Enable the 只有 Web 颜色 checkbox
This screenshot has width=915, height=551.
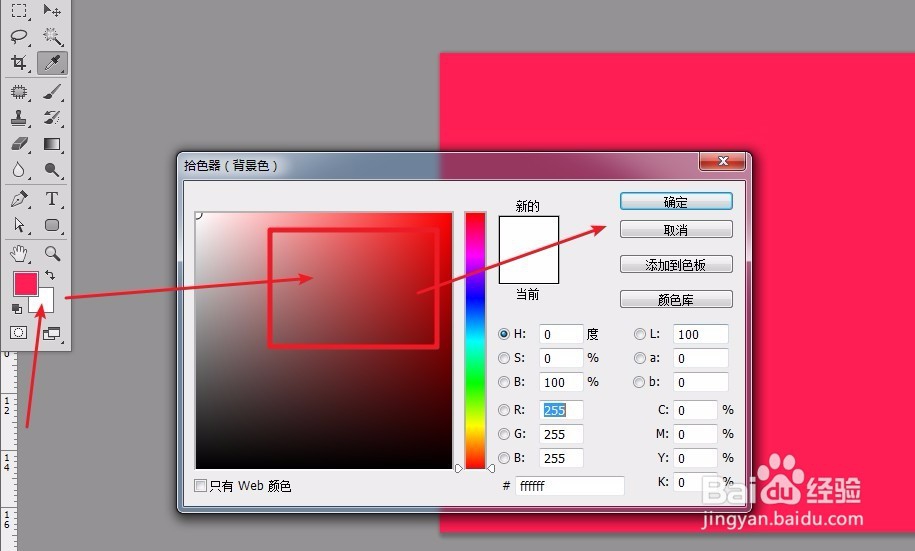point(200,486)
